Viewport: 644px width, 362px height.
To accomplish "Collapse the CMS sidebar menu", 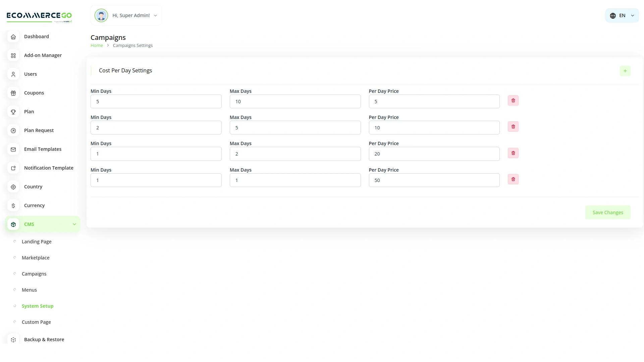I will click(x=74, y=224).
